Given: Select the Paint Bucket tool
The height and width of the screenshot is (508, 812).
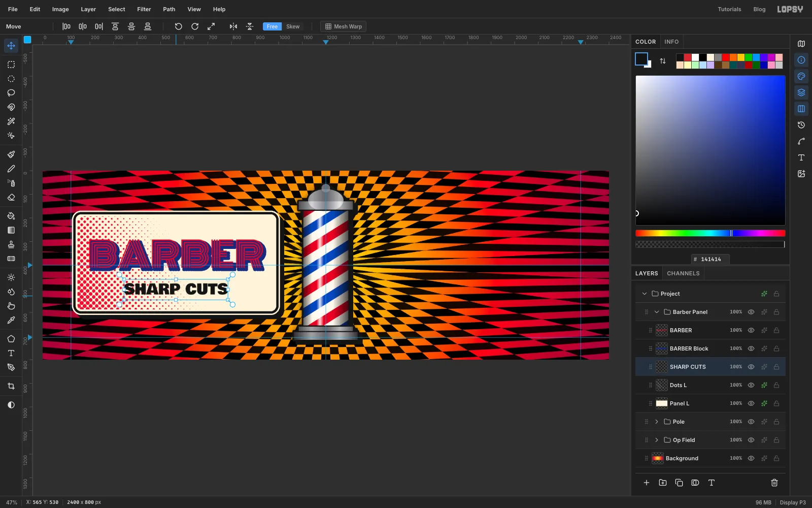Looking at the screenshot, I should coord(11,216).
